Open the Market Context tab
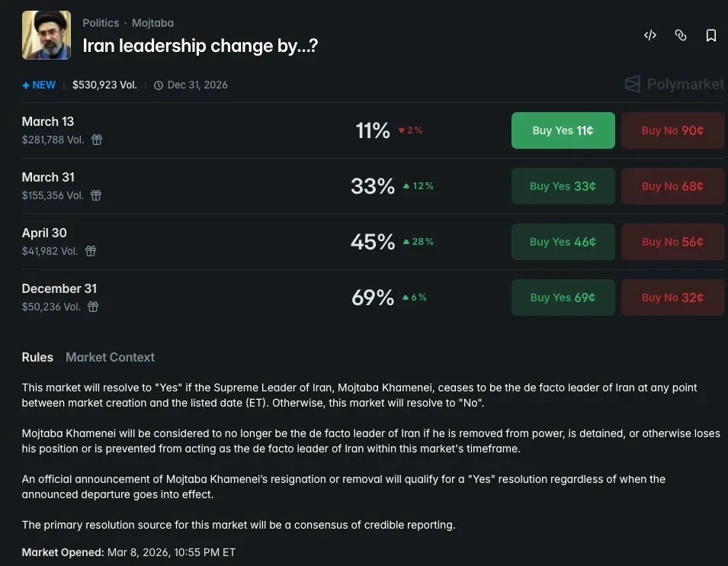Image resolution: width=728 pixels, height=566 pixels. (110, 357)
